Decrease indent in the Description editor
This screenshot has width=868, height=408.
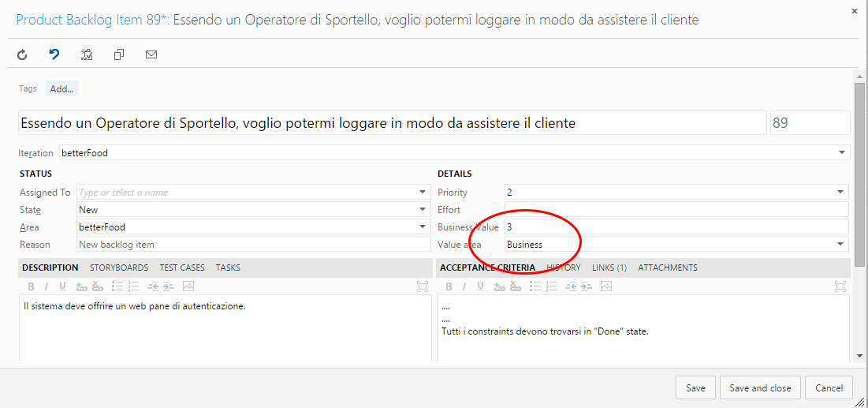[153, 286]
